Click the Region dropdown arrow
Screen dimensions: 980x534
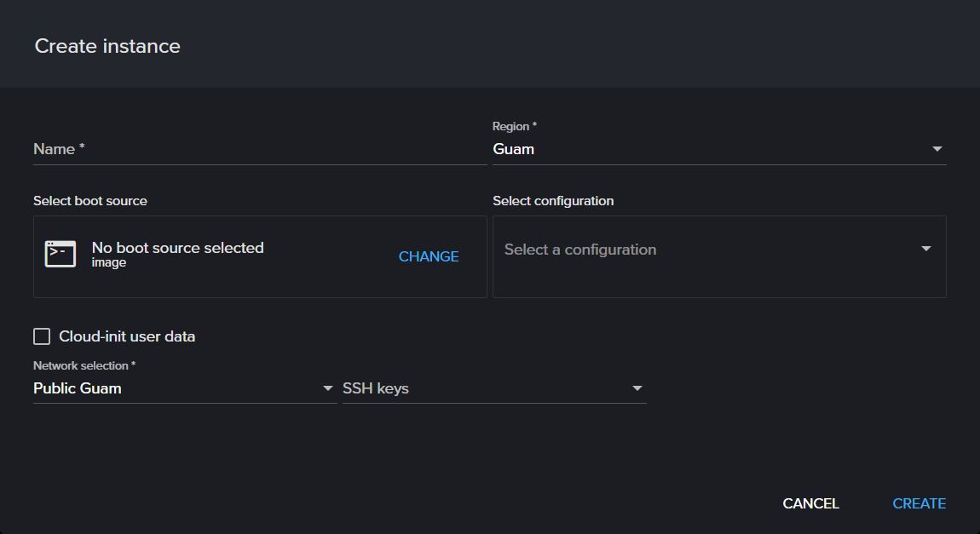tap(937, 148)
